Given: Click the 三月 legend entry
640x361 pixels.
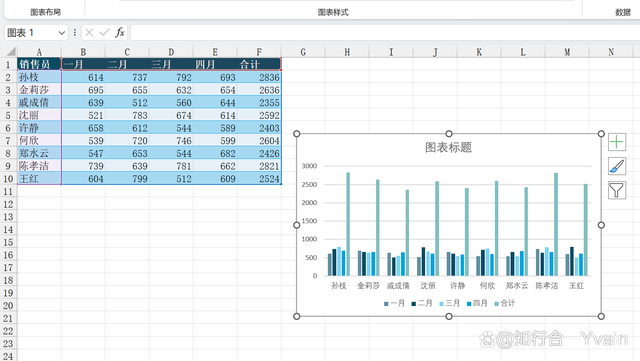Looking at the screenshot, I should (x=449, y=303).
